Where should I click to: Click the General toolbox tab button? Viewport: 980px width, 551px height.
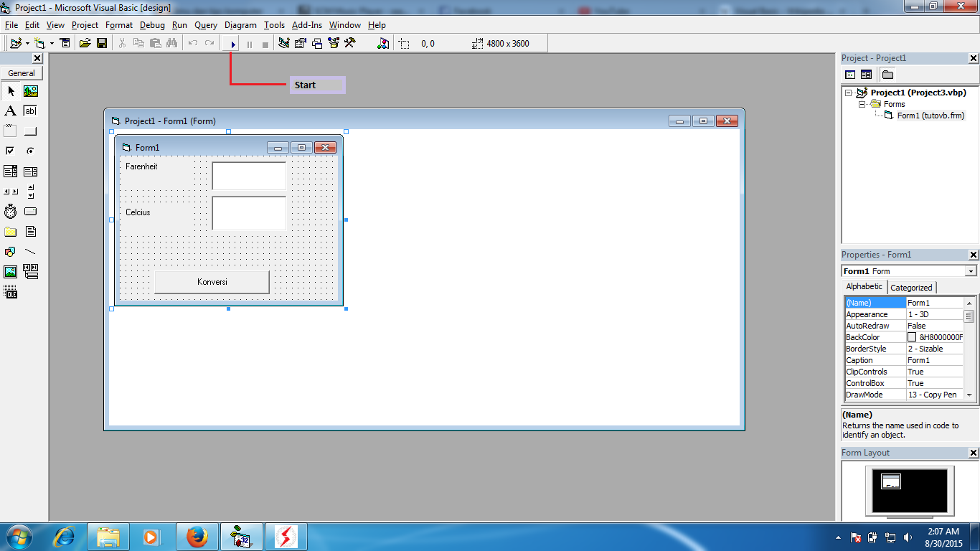(22, 73)
